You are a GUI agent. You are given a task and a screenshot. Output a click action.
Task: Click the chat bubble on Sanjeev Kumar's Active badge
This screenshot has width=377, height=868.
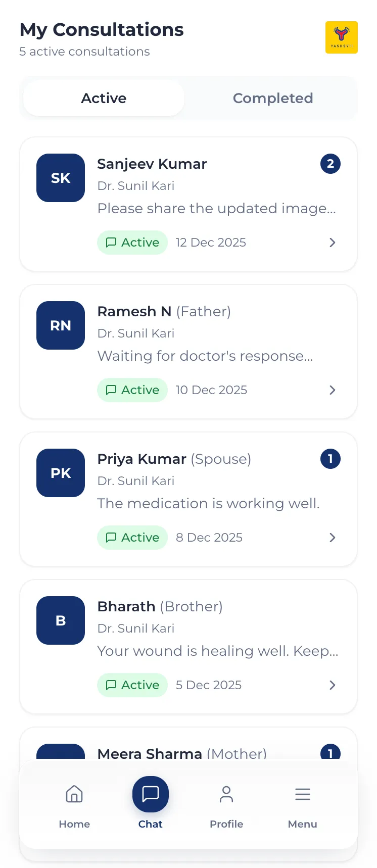coord(111,243)
